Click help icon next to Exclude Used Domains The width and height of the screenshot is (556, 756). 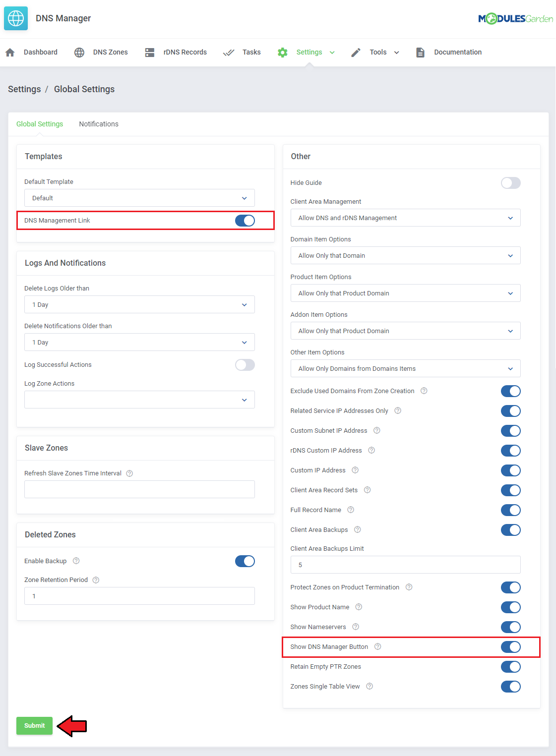(424, 391)
